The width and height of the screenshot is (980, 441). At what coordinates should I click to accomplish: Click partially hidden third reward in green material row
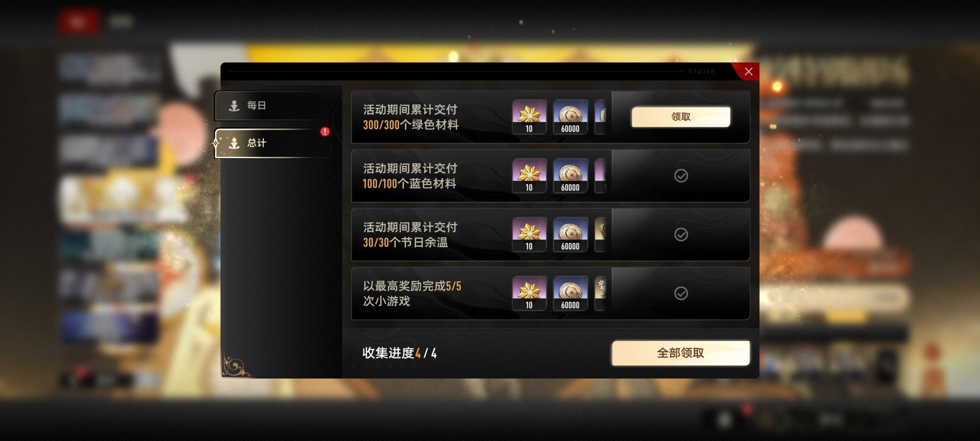(600, 117)
